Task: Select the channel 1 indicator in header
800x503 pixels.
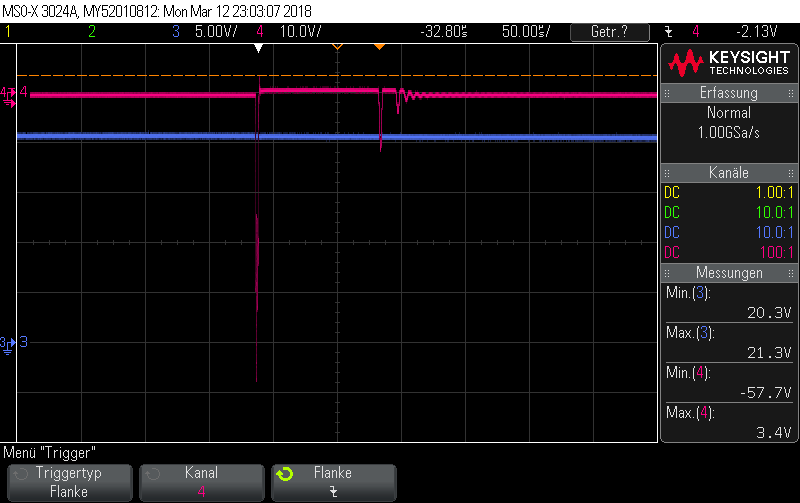Action: point(8,32)
